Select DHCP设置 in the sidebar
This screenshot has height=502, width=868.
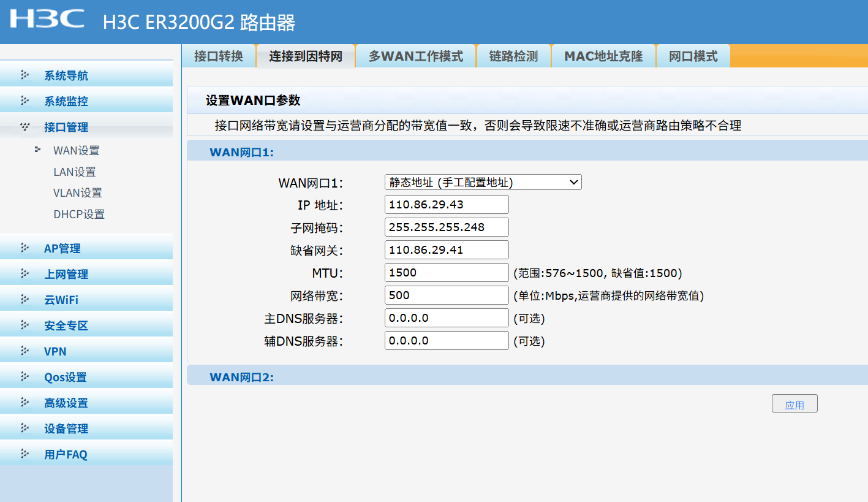coord(78,215)
